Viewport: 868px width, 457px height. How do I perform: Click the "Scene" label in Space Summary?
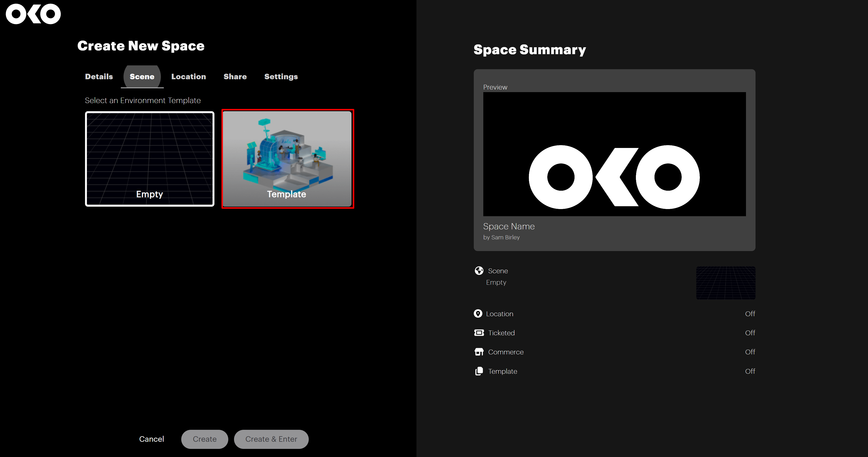pos(498,271)
